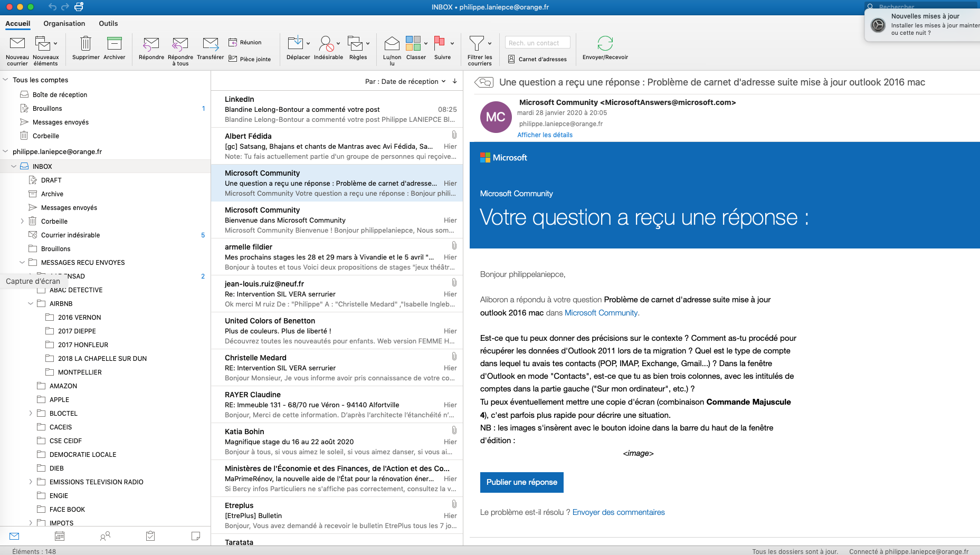Screen dimensions: 980x555
Task: Click the Publier une réponse button
Action: [x=522, y=482]
